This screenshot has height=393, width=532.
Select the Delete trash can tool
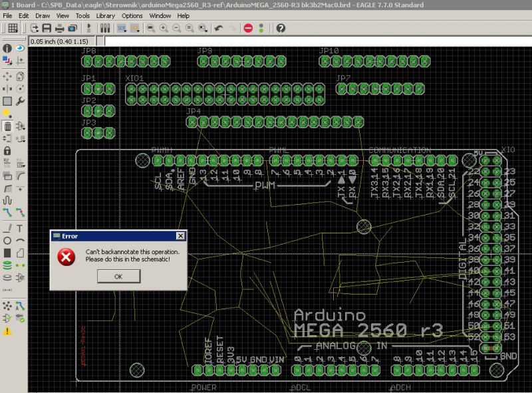[7, 126]
